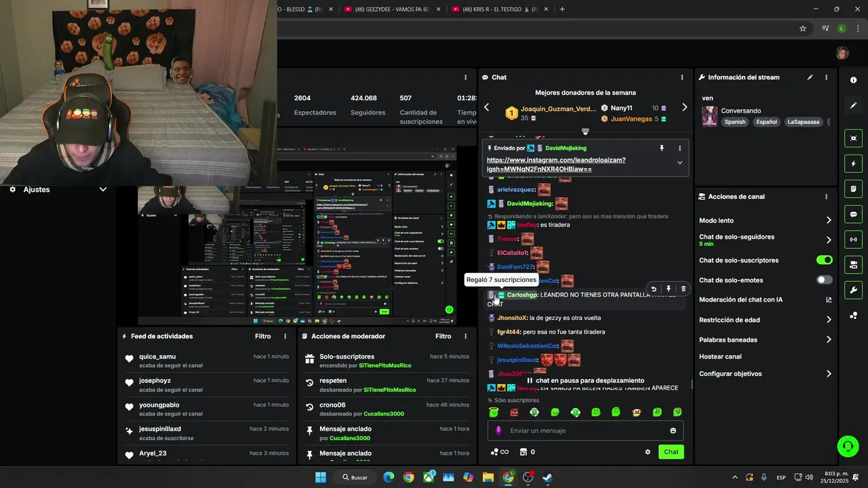The width and height of the screenshot is (868, 488).
Task: Edit stream information with the pencil icon
Action: tap(810, 77)
